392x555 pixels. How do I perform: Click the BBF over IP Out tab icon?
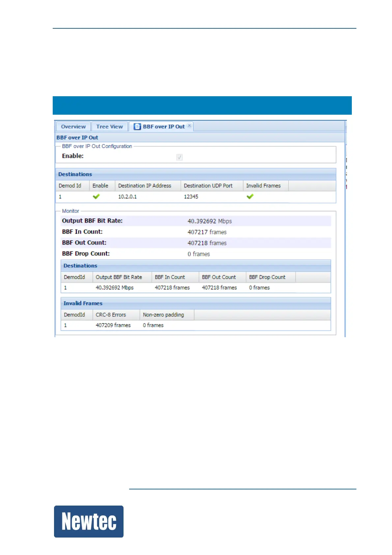tap(137, 127)
